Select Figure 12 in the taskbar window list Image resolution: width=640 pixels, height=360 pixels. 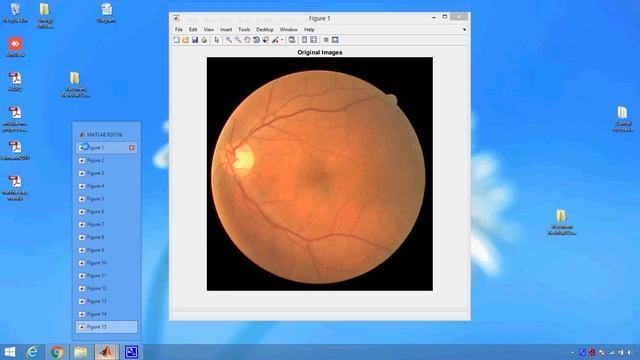tap(107, 288)
